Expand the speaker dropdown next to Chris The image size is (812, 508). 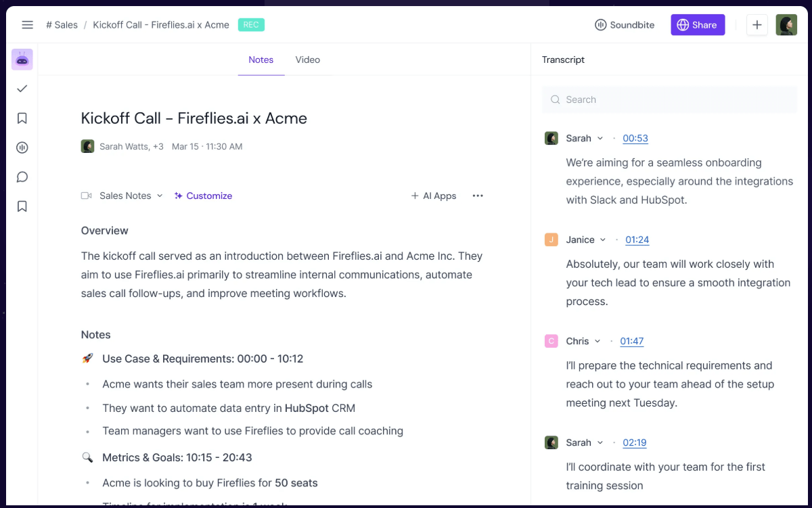point(597,341)
